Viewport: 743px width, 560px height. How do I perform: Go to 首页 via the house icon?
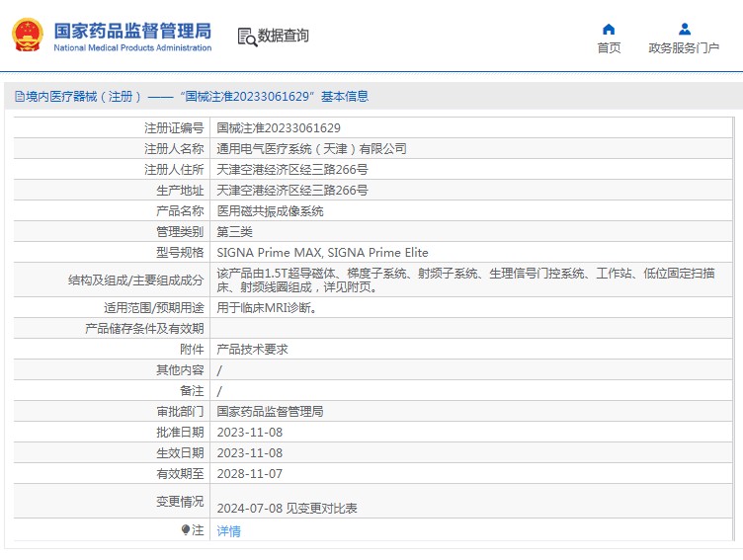(609, 30)
